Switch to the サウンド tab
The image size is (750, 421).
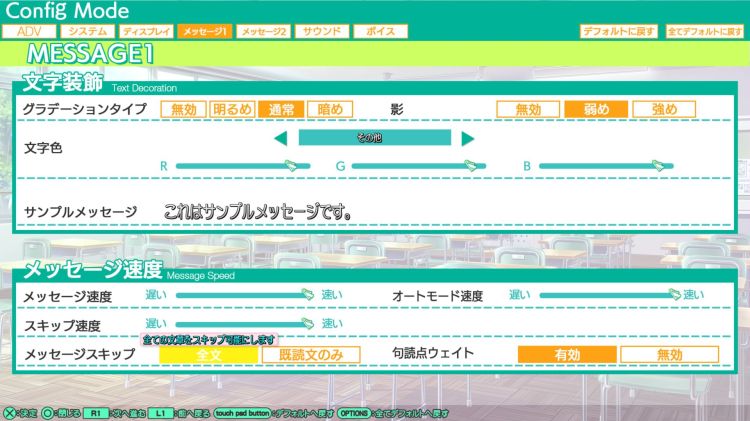(322, 32)
